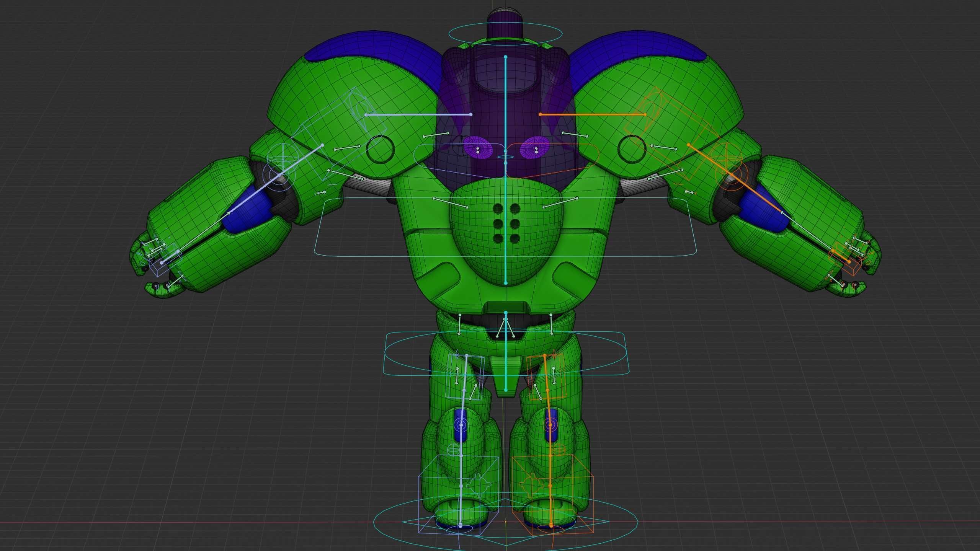The image size is (980, 551).
Task: Click the orange knee target circles
Action: pyautogui.click(x=551, y=425)
